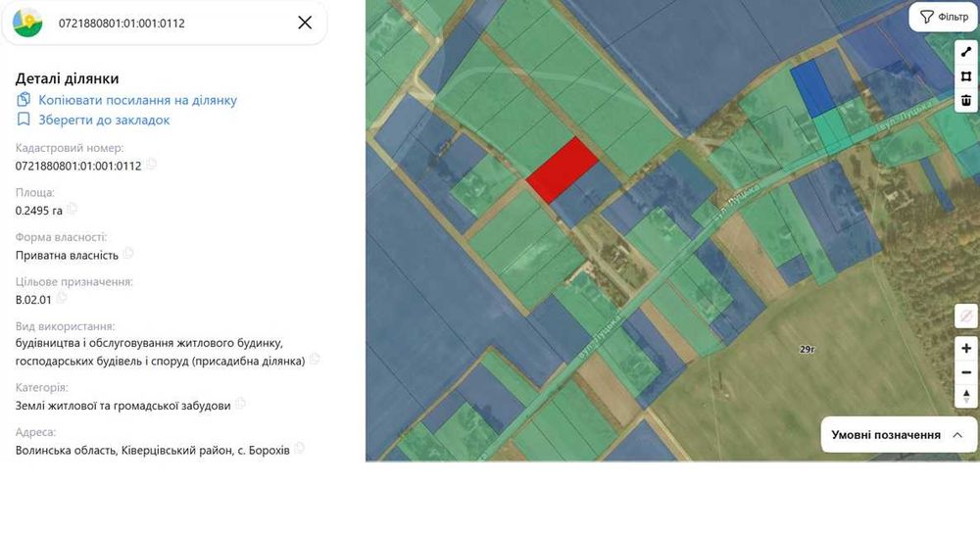Select the area measurement tool
The width and height of the screenshot is (980, 535).
[966, 76]
